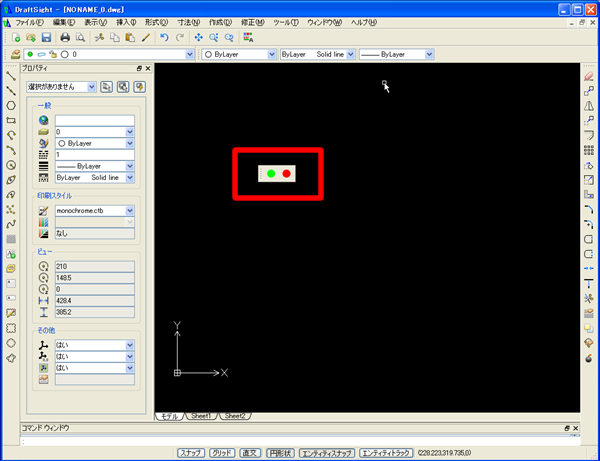The image size is (600, 461).
Task: Select the Erase eraser tool
Action: [x=589, y=76]
